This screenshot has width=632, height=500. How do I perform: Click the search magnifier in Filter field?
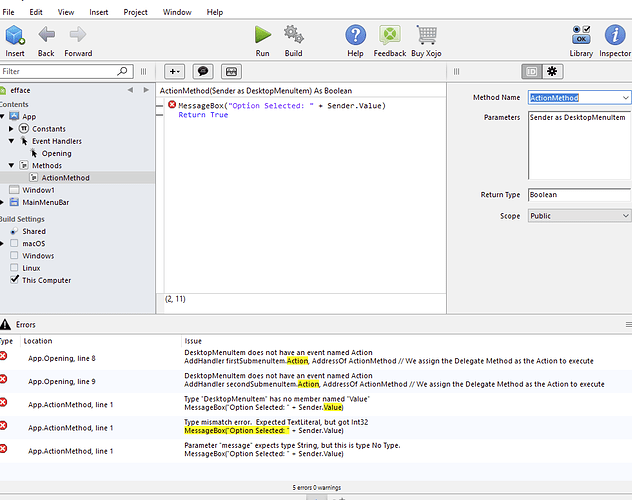point(122,71)
